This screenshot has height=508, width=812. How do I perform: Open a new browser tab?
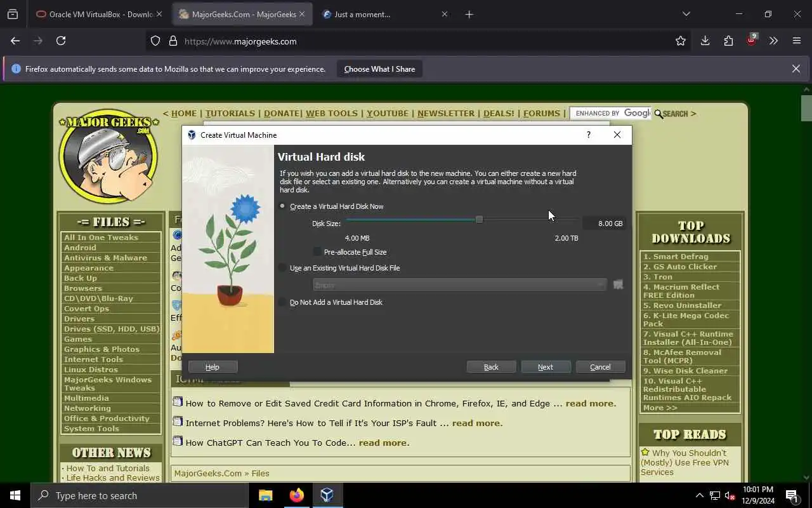tap(469, 14)
